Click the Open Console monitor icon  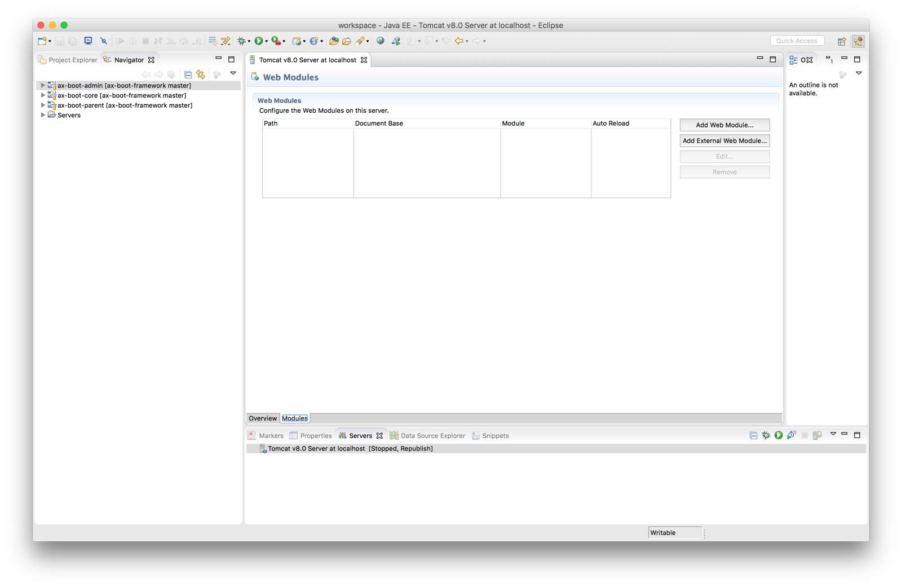coord(89,41)
